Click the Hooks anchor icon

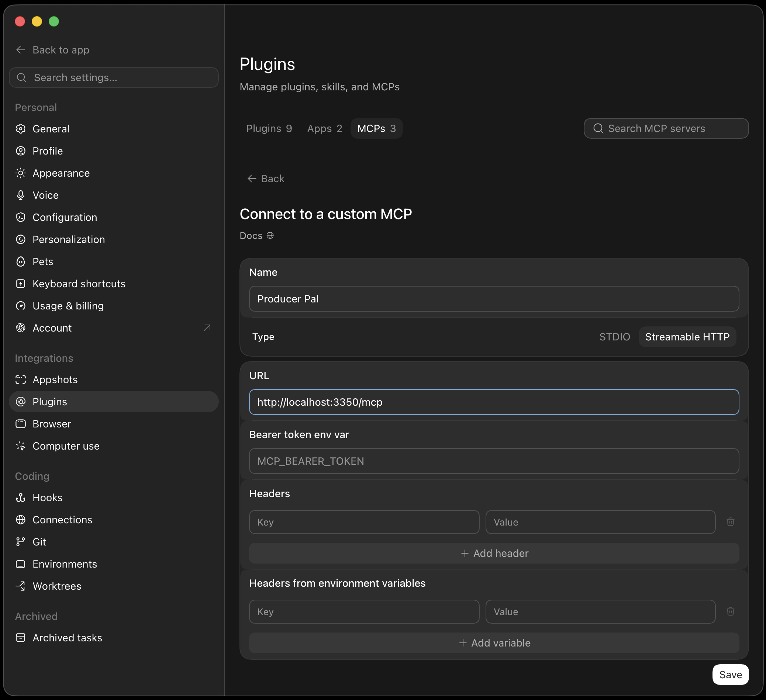pyautogui.click(x=21, y=498)
